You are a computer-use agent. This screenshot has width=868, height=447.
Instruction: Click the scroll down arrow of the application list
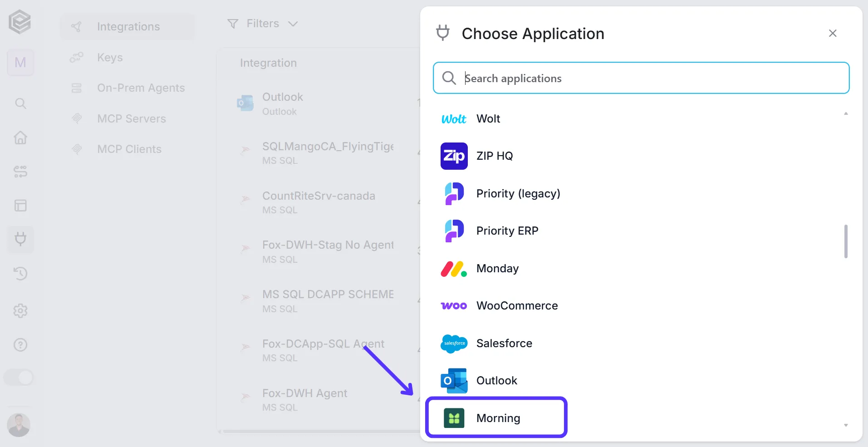(846, 425)
